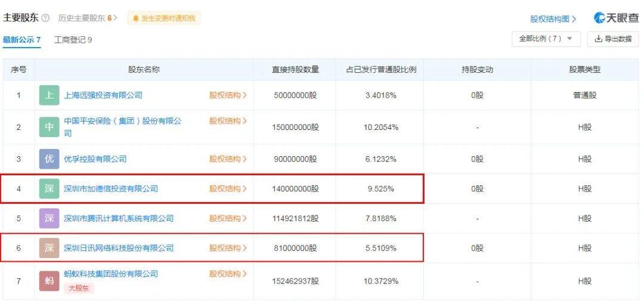Screen dimensions: 644x304
Task: Click the 152462937股 cell
Action: 295,281
